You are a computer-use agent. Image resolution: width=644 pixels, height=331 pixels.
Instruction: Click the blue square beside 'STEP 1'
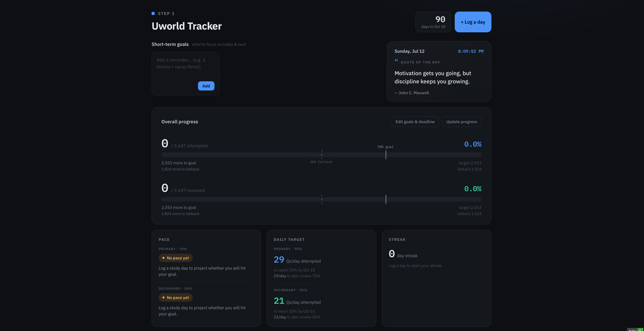point(153,13)
